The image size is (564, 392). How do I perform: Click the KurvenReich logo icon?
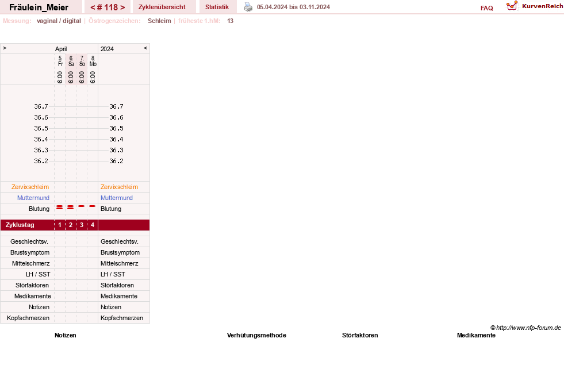point(512,5)
